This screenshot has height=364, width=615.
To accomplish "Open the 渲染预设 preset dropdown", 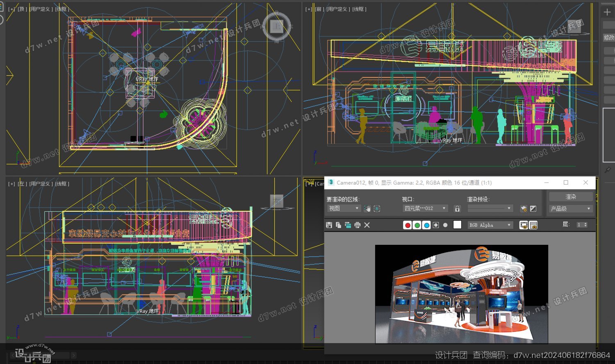I will (490, 208).
